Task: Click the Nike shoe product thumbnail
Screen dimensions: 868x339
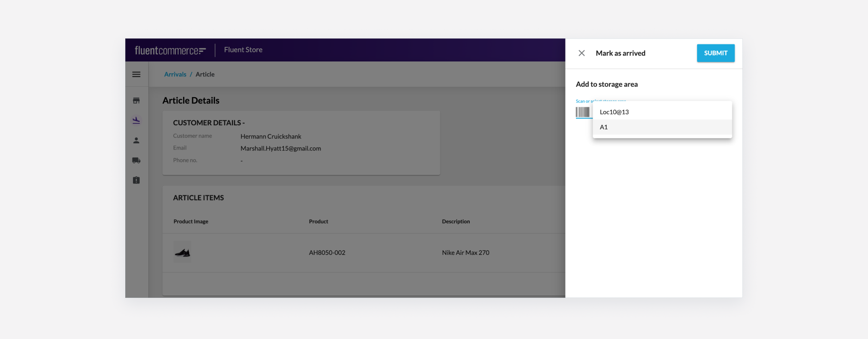Action: (x=183, y=252)
